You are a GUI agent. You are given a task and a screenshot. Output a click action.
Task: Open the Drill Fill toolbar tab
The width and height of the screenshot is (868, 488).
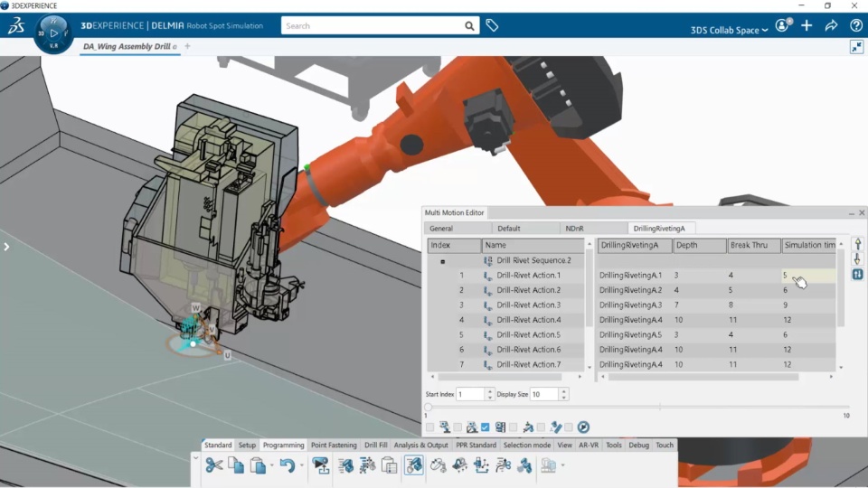(376, 445)
